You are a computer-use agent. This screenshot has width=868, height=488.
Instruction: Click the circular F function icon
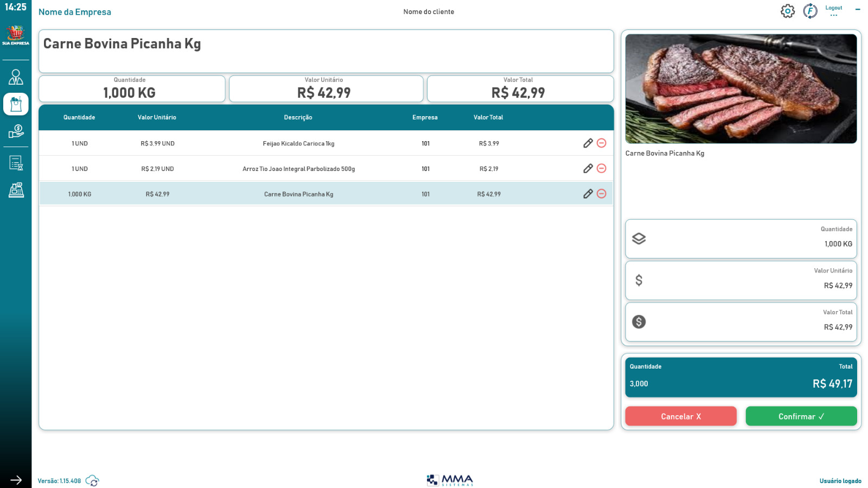810,11
